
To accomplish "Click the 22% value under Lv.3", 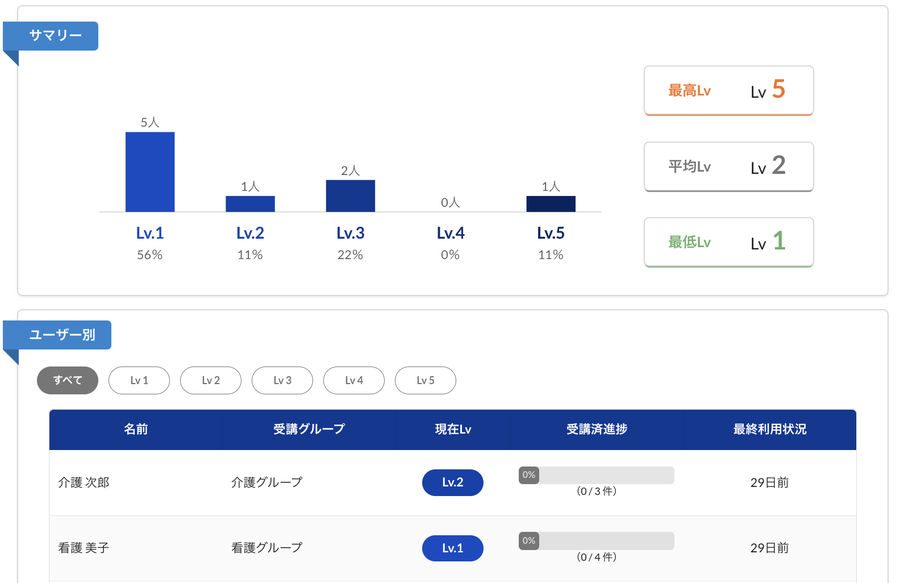I will click(x=350, y=255).
